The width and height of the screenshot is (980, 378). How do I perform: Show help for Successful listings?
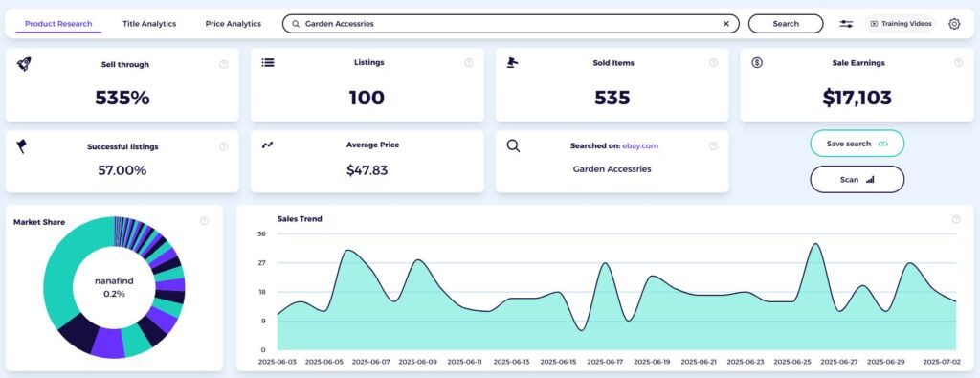(223, 146)
